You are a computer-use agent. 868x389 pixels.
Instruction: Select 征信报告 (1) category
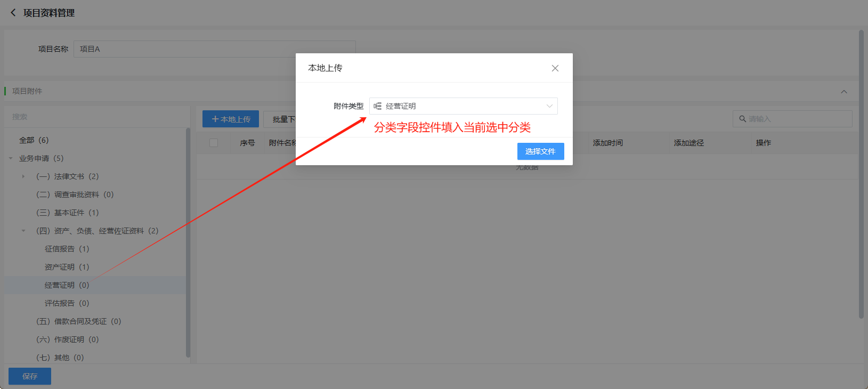pyautogui.click(x=67, y=249)
